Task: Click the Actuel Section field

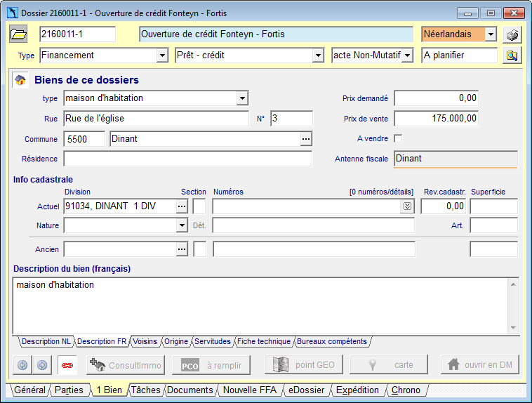Action: [x=199, y=206]
